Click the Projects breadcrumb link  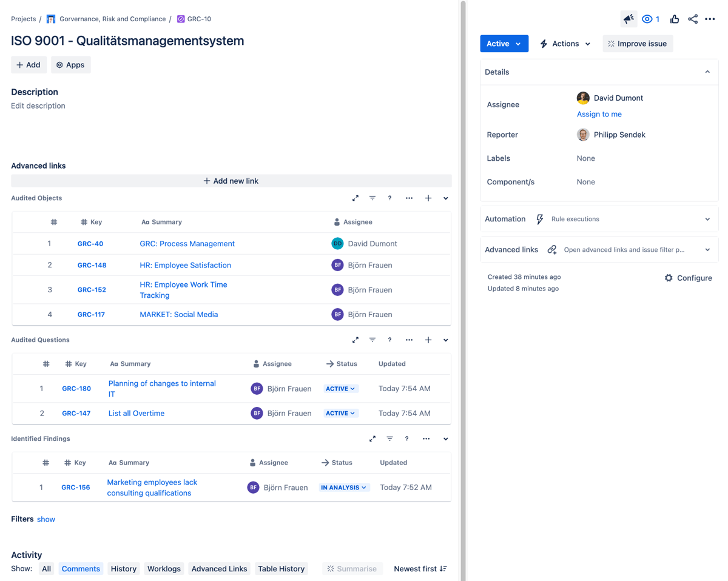[23, 19]
